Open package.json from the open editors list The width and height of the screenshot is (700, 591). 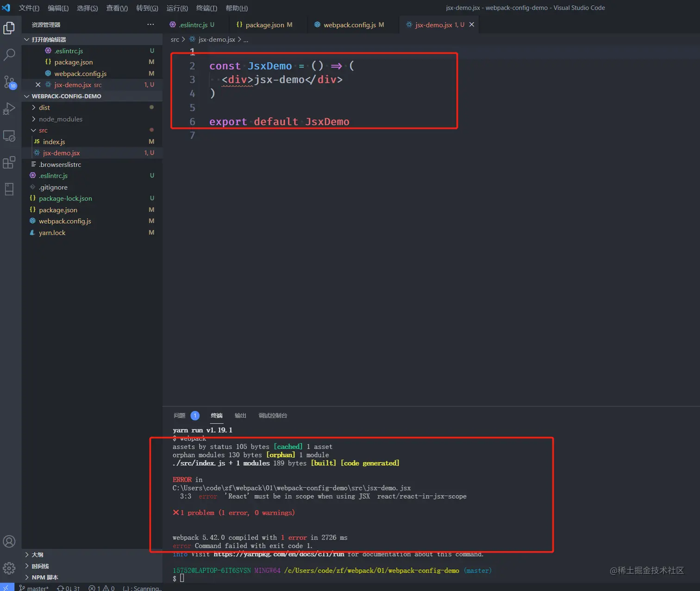(x=92, y=62)
